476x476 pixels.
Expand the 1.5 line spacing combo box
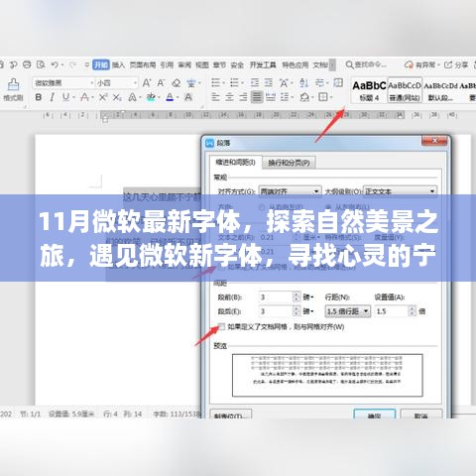click(347, 311)
